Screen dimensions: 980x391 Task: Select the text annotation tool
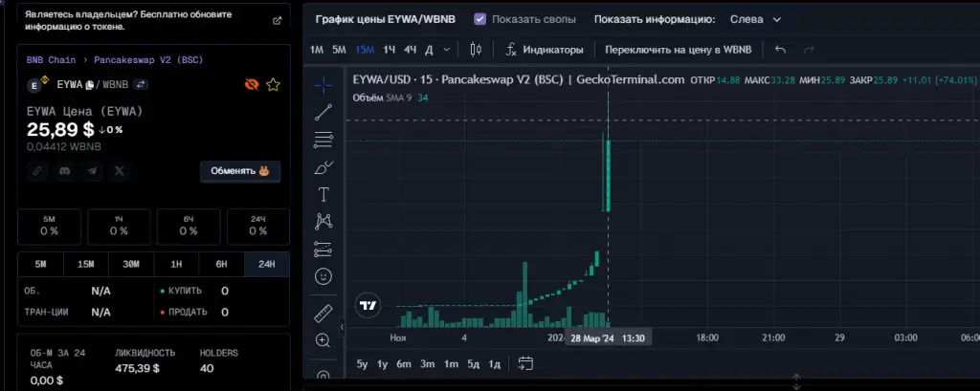point(323,195)
